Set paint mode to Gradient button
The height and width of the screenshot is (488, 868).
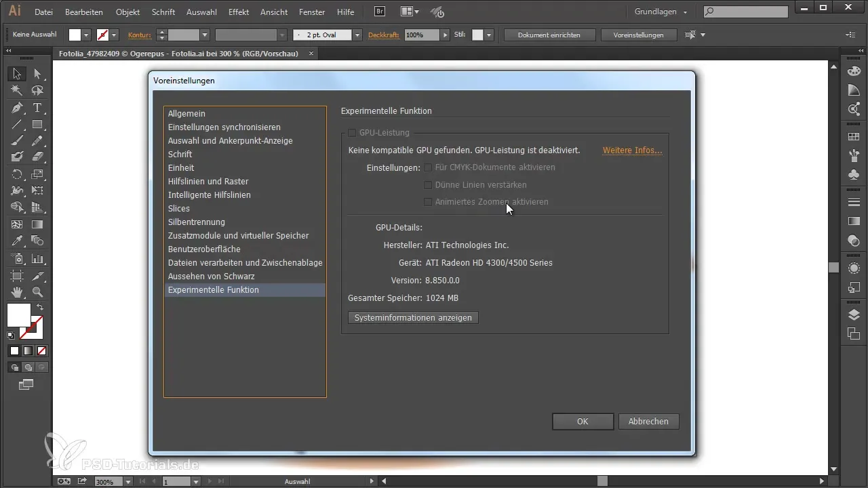tap(28, 350)
